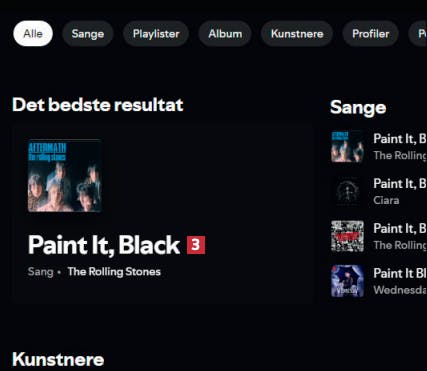
Task: Show Kunstnere filter results
Action: [x=297, y=34]
